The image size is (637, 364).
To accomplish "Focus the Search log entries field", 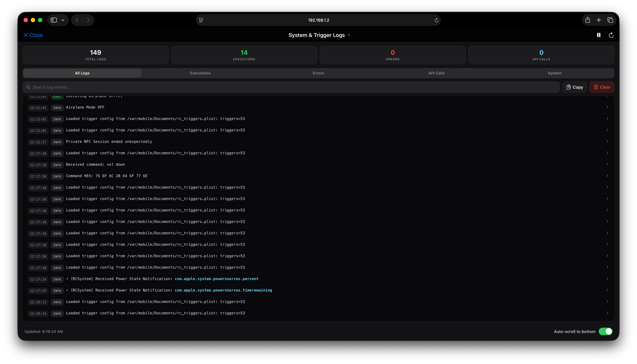I will click(x=291, y=87).
